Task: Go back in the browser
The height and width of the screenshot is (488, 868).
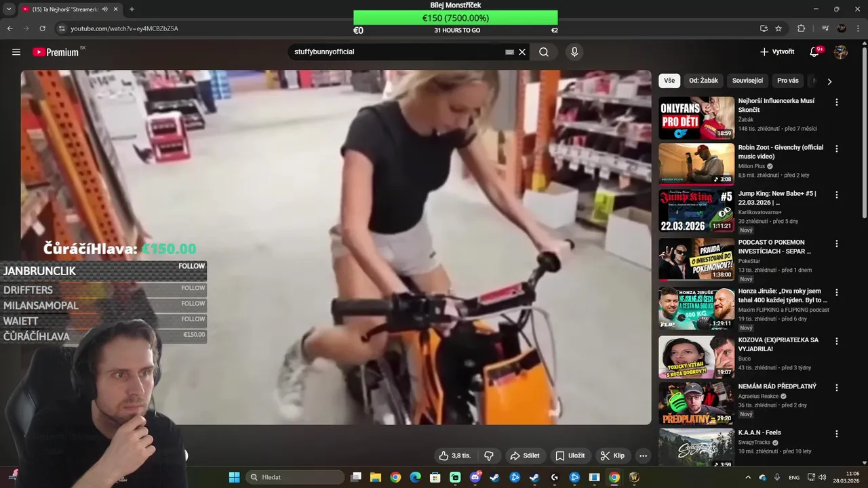Action: coord(10,28)
